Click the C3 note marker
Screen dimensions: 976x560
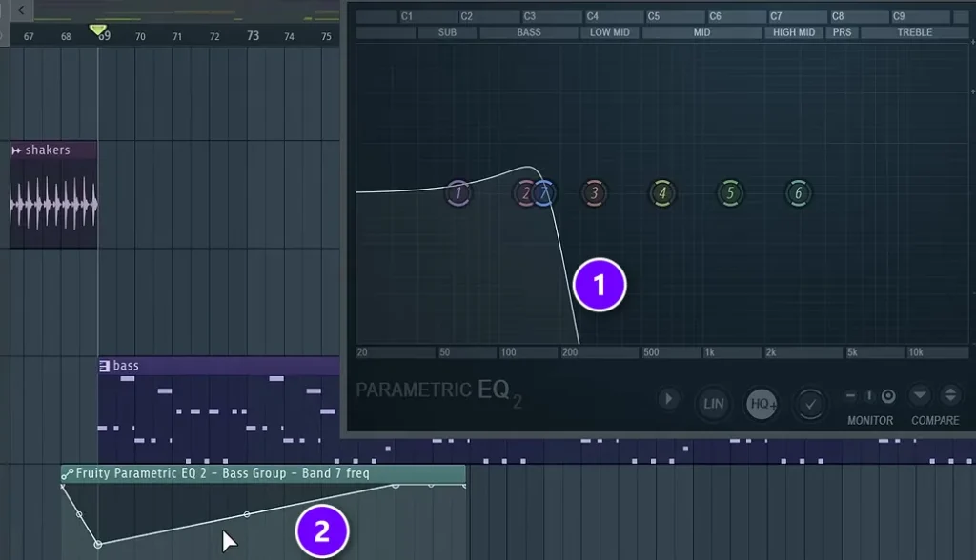tap(529, 16)
